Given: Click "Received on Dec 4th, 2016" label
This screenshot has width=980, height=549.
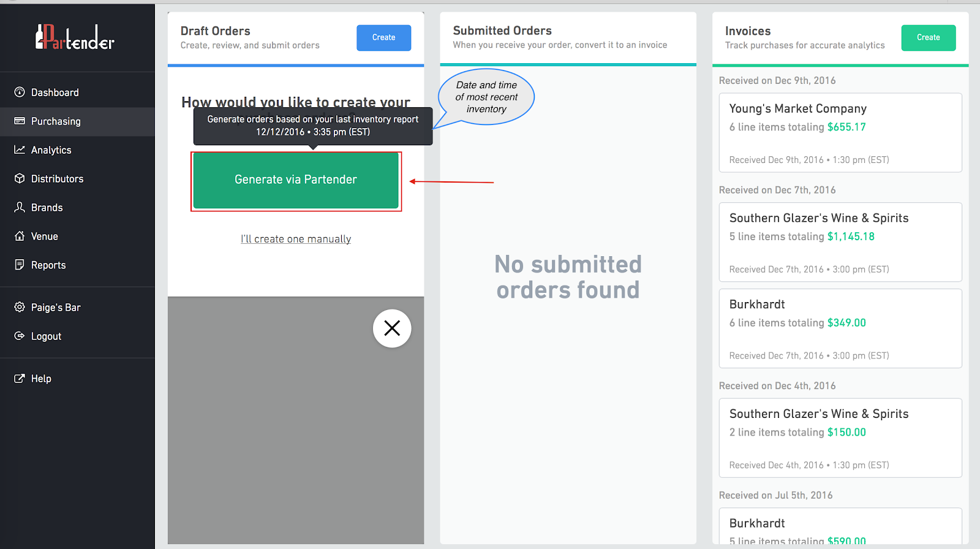Looking at the screenshot, I should [777, 385].
